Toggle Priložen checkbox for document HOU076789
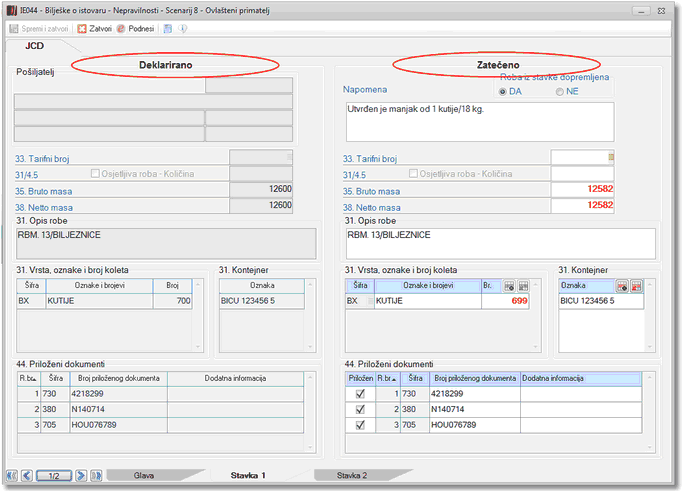This screenshot has width=684, height=494. click(360, 425)
